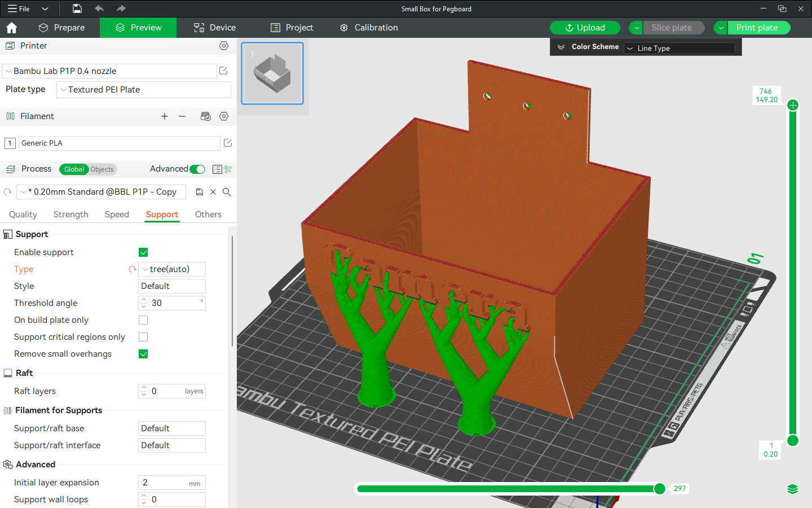Click the Undo arrow icon
This screenshot has height=508, width=812.
pos(99,8)
